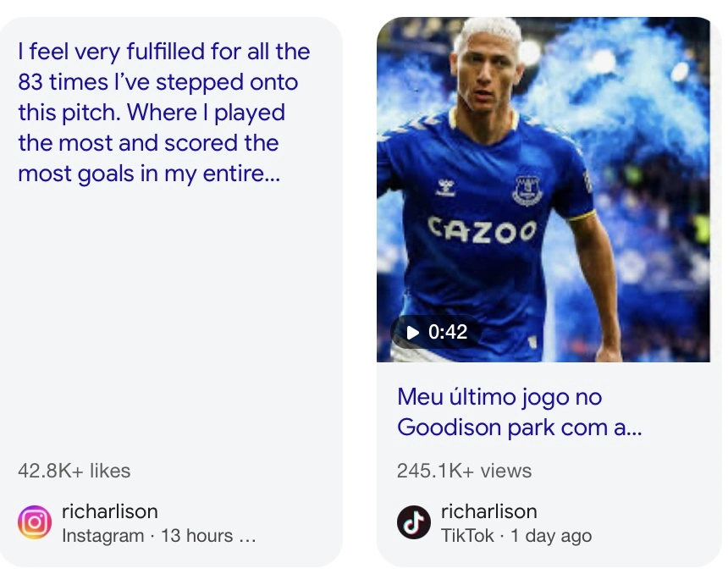The height and width of the screenshot is (585, 728).
Task: Click the empty area of the Instagram card
Action: click(169, 322)
